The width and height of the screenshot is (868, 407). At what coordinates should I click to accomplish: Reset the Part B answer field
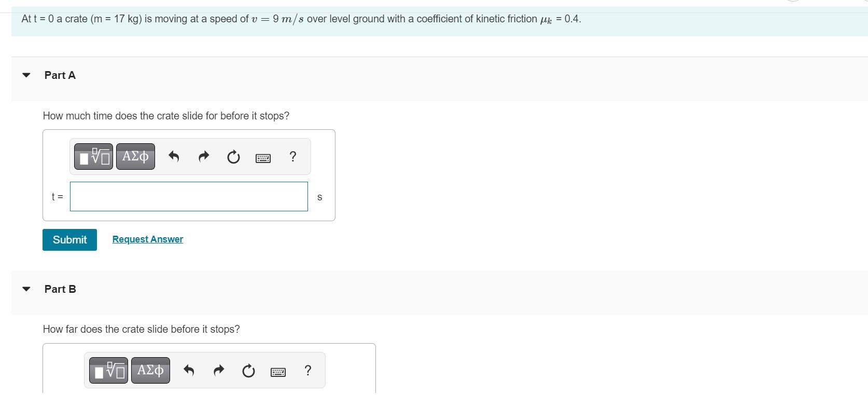point(248,371)
